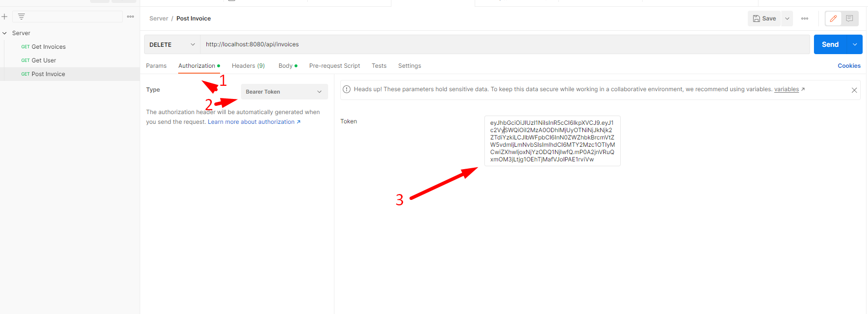Click the plus icon to create new collection
This screenshot has width=868, height=314.
[4, 17]
